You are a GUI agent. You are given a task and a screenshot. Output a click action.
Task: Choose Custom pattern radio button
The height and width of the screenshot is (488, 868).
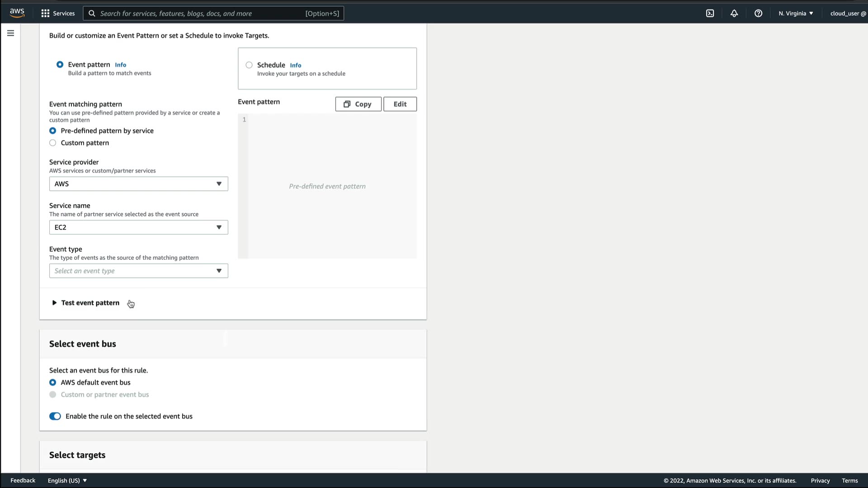pos(53,143)
